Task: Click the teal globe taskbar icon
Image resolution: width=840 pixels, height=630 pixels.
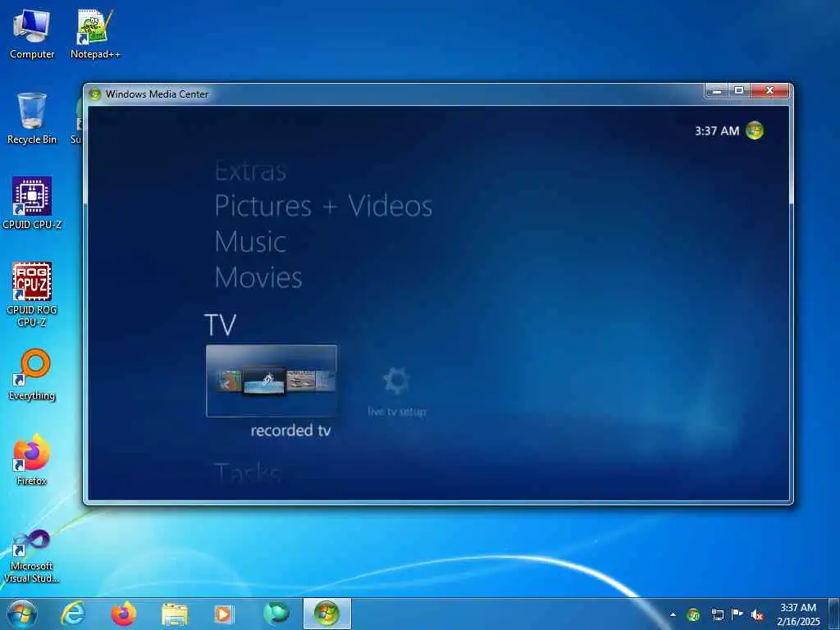Action: coord(276,614)
